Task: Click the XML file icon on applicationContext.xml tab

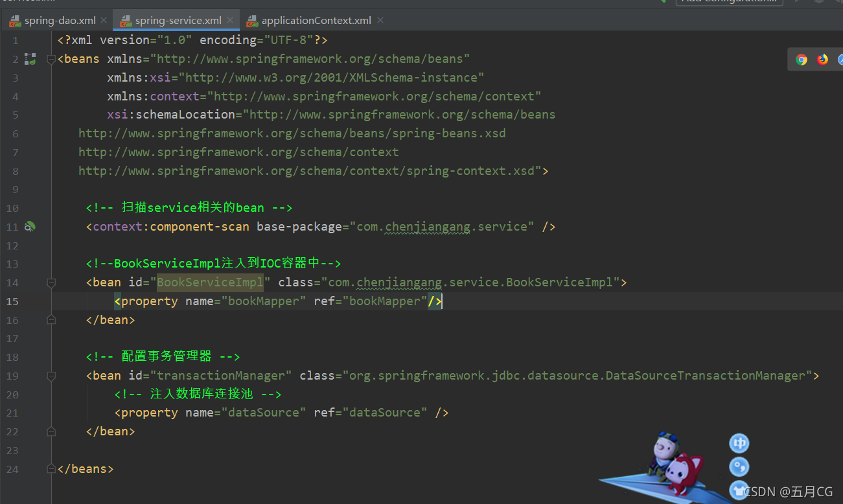Action: point(252,21)
